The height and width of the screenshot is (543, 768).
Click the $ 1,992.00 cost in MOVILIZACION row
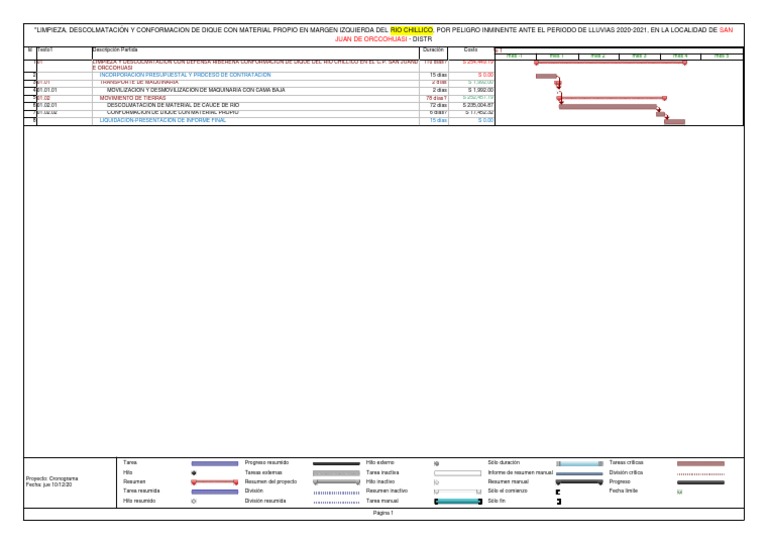click(471, 90)
